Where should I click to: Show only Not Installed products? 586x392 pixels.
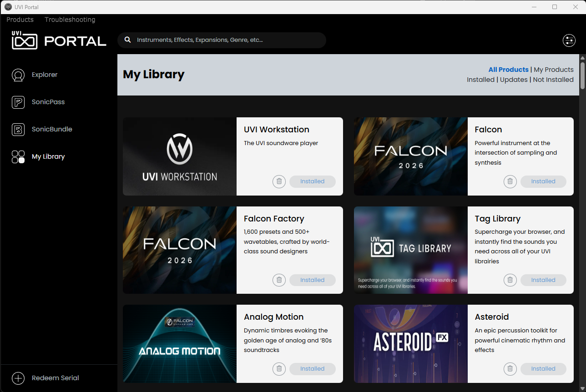[x=553, y=80]
